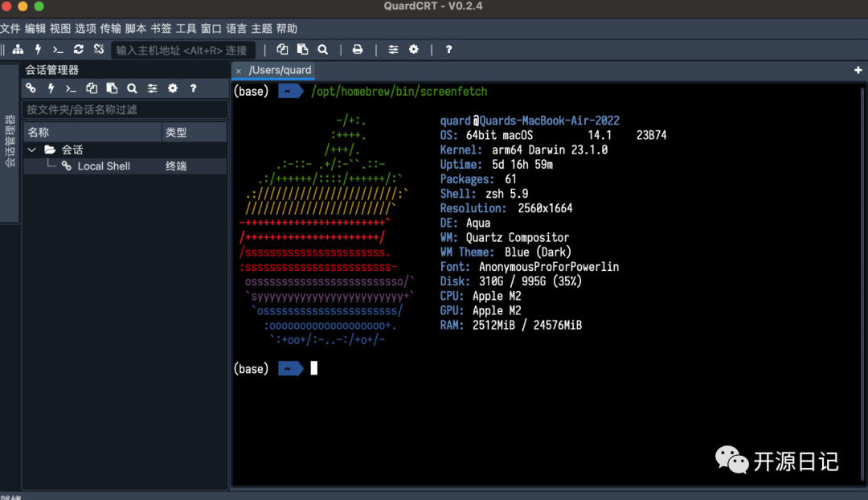
Task: Open the 语言 menu
Action: (236, 29)
